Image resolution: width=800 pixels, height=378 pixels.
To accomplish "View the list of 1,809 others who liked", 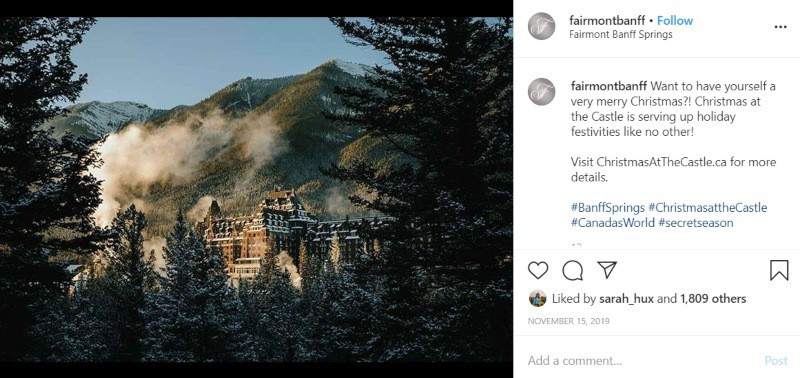I will click(713, 299).
